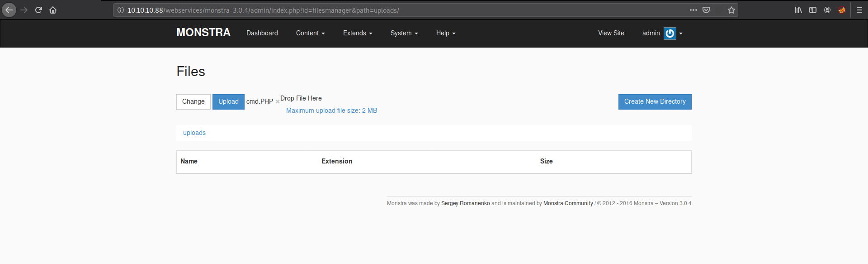Click the Upload button
The height and width of the screenshot is (264, 868).
click(x=228, y=101)
